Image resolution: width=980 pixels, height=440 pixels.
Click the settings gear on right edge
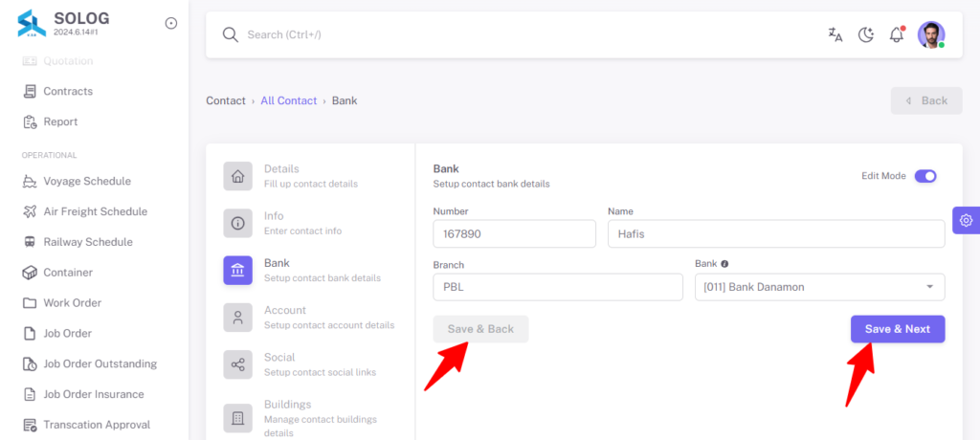tap(967, 220)
